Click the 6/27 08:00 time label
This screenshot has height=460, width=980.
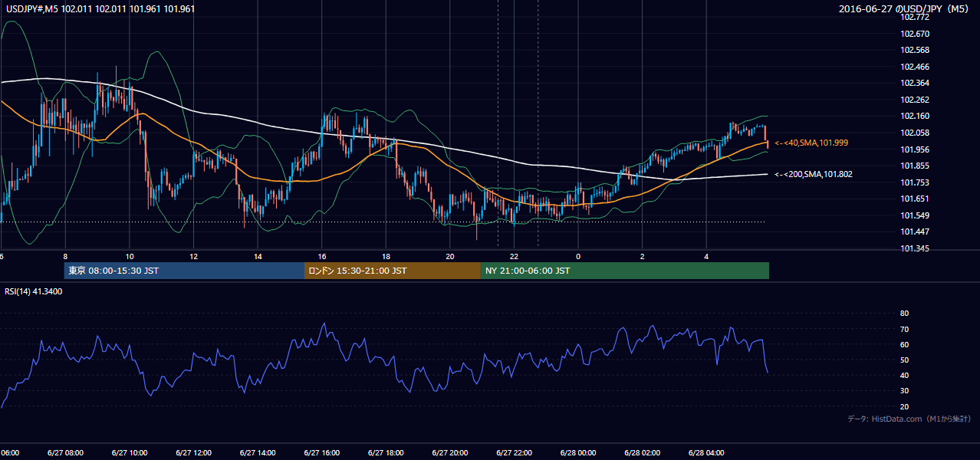[65, 452]
